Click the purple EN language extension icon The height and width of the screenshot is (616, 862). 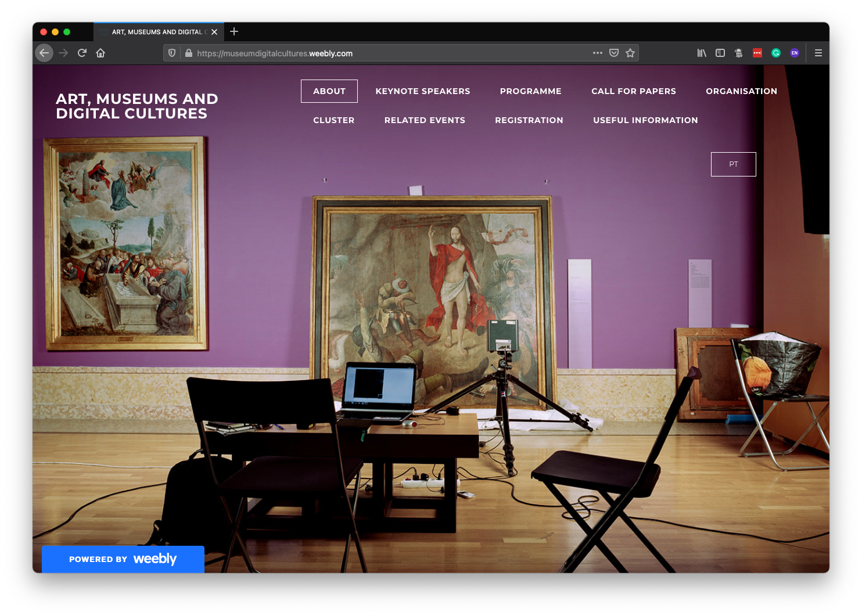coord(795,53)
